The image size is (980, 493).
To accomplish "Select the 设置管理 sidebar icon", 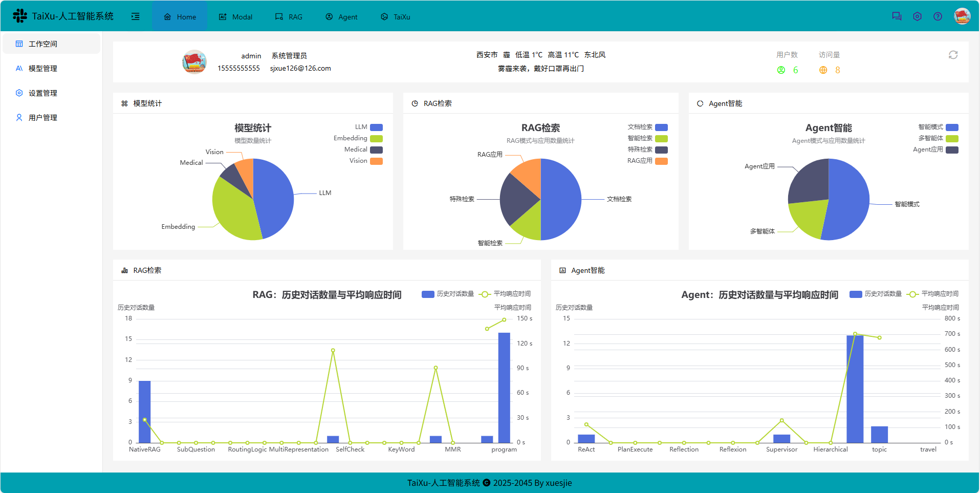I will click(19, 93).
